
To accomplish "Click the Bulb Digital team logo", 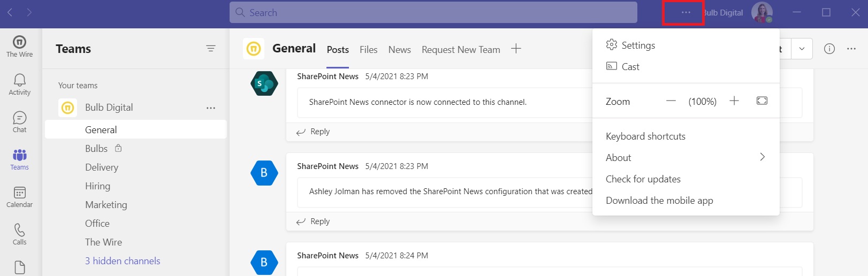I will [x=67, y=108].
